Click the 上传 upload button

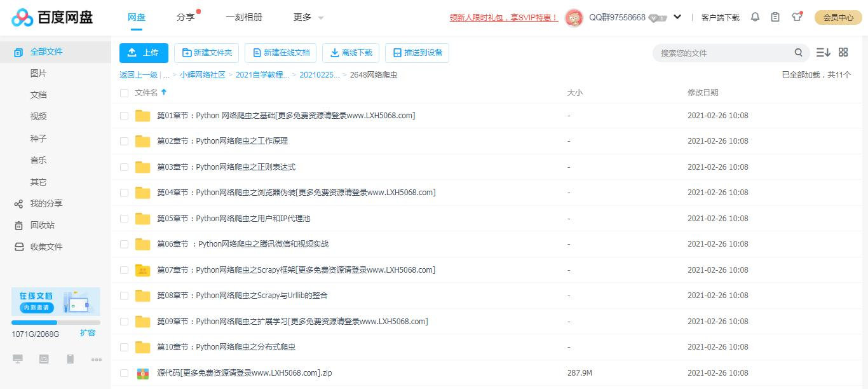click(x=144, y=53)
